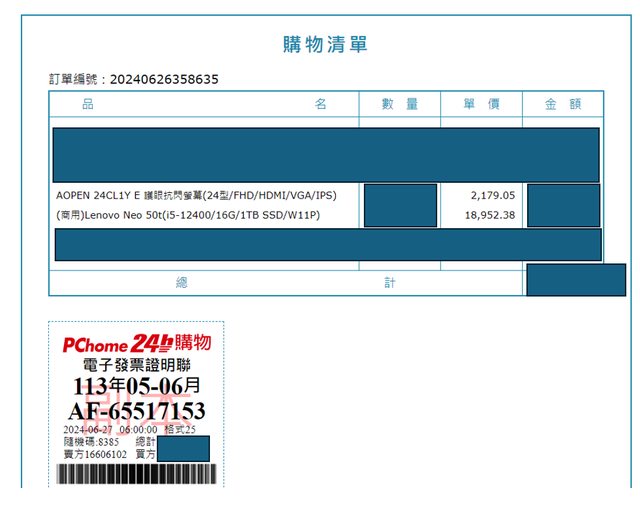
Task: Select the invoice period 113年05-06月
Action: (x=136, y=387)
